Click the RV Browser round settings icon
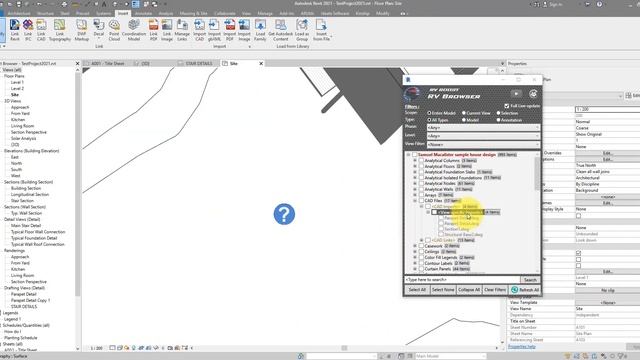The width and height of the screenshot is (640, 360). [533, 94]
